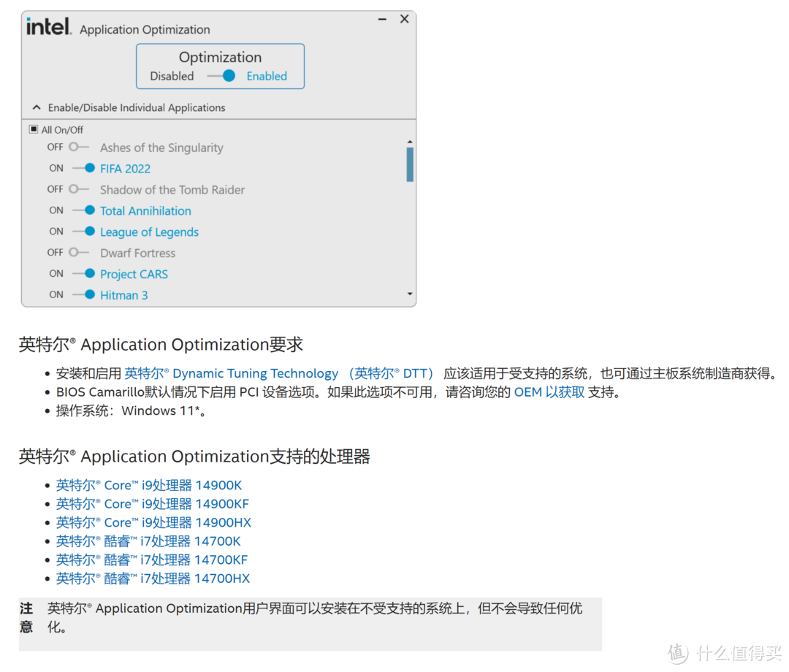Click the scroll up arrow in app list

point(410,142)
